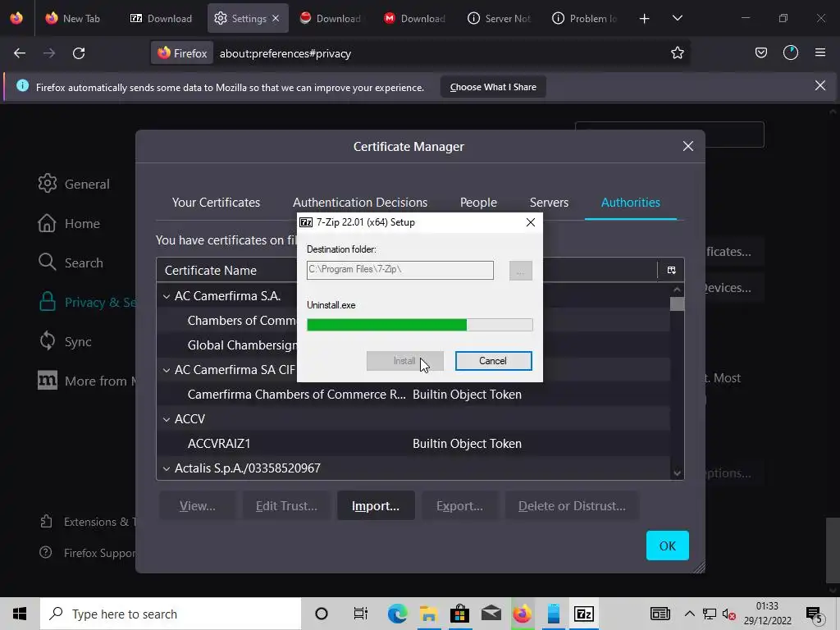Collapse the Actalis S.p.A. group
Screen dimensions: 840x630
[x=167, y=468]
